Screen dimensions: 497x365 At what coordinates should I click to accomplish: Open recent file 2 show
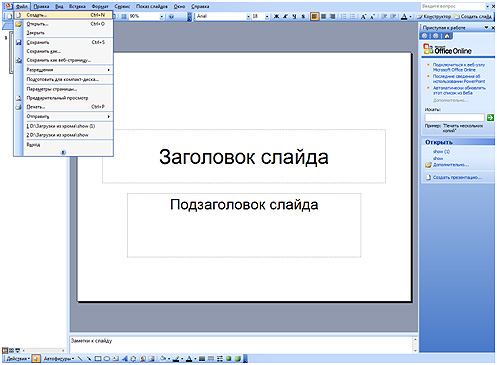coord(63,135)
